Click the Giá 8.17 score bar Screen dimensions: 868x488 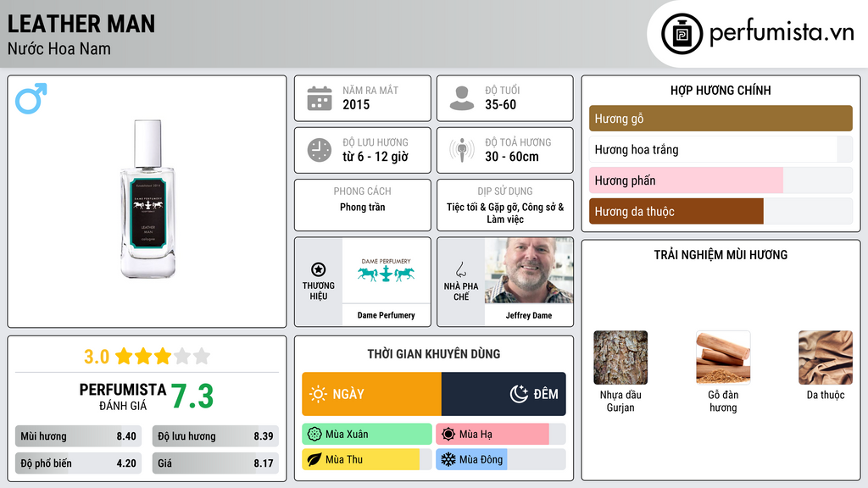215,463
